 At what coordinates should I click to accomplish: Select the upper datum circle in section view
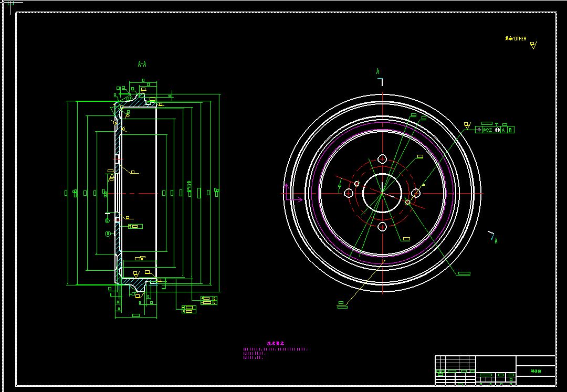coord(108,220)
